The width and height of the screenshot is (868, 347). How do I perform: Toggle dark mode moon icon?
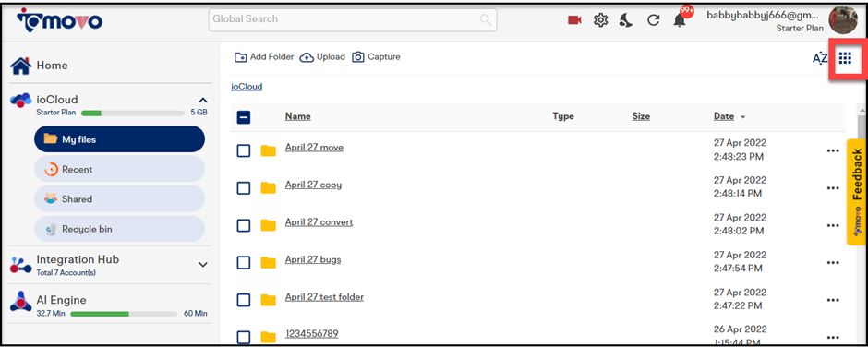pos(626,20)
